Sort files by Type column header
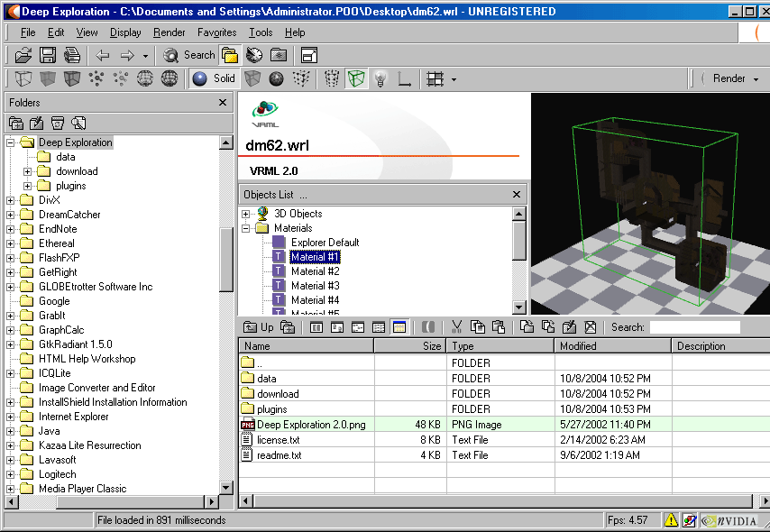The width and height of the screenshot is (770, 532). click(500, 346)
